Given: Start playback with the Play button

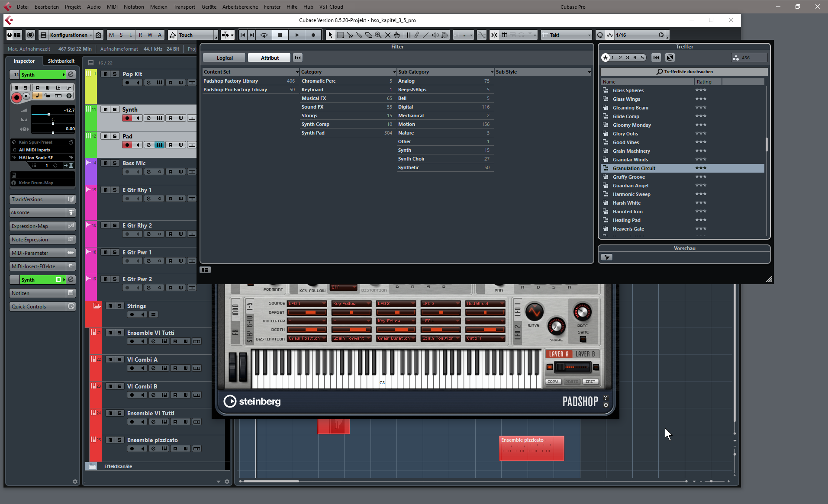Looking at the screenshot, I should coord(297,35).
